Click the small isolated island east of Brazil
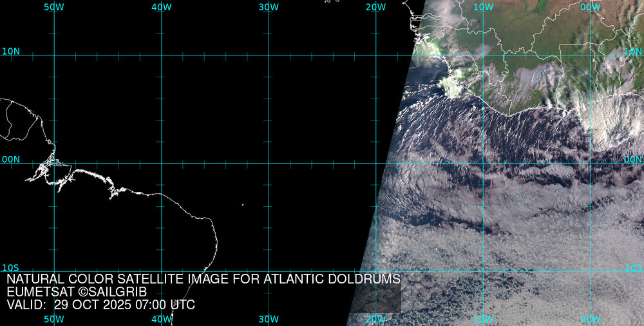 pyautogui.click(x=243, y=205)
